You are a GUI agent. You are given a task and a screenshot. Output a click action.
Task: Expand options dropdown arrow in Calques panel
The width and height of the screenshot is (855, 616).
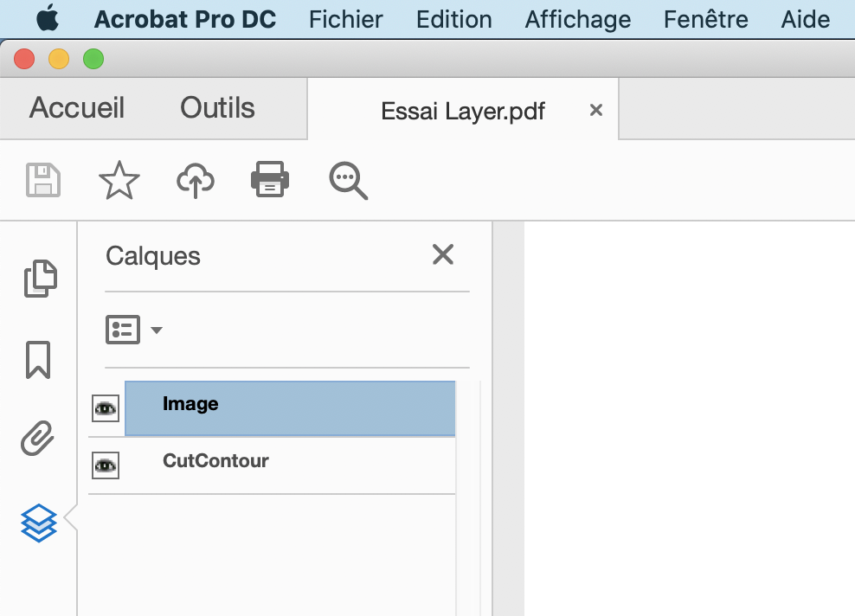pyautogui.click(x=157, y=330)
